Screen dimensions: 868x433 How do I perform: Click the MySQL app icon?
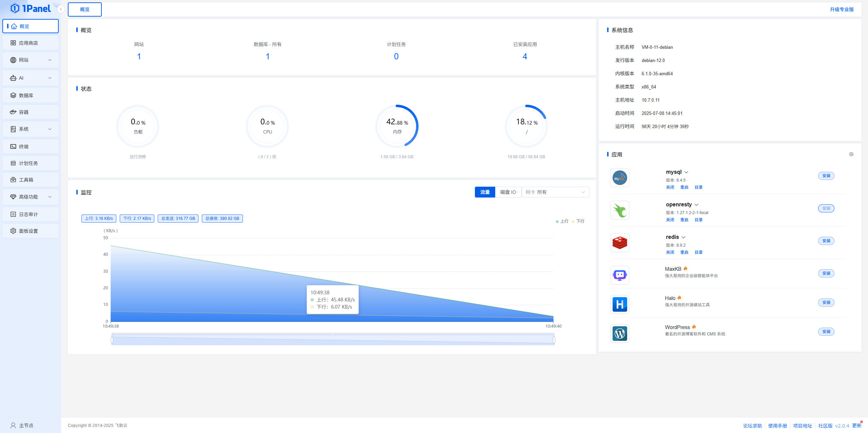point(619,178)
